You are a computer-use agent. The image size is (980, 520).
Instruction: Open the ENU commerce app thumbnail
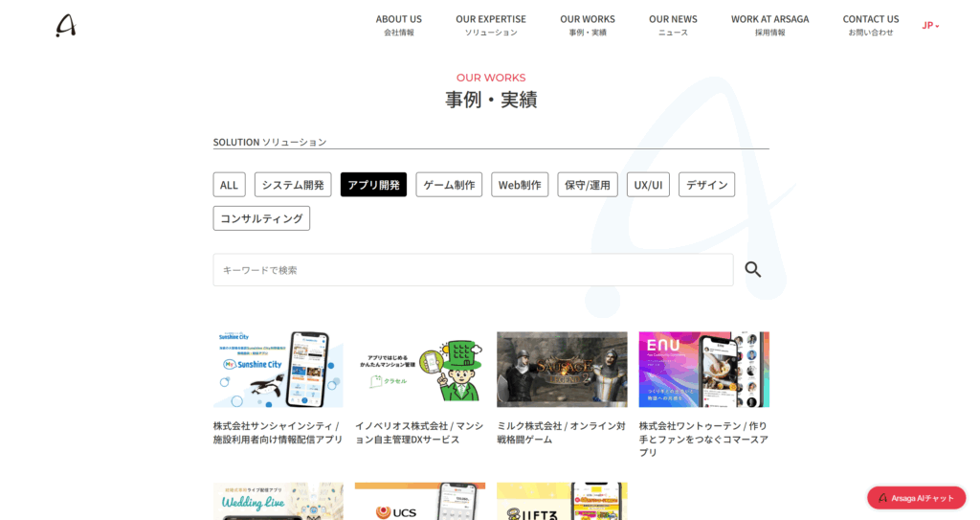click(703, 370)
